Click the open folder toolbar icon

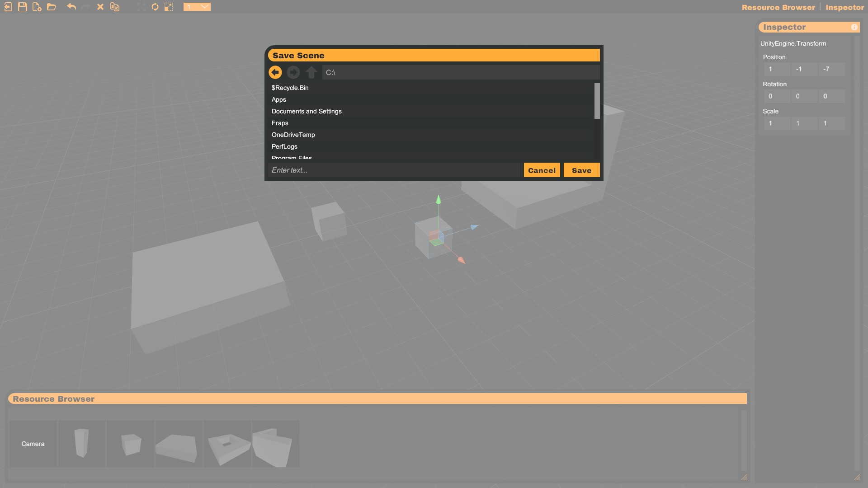pos(51,7)
